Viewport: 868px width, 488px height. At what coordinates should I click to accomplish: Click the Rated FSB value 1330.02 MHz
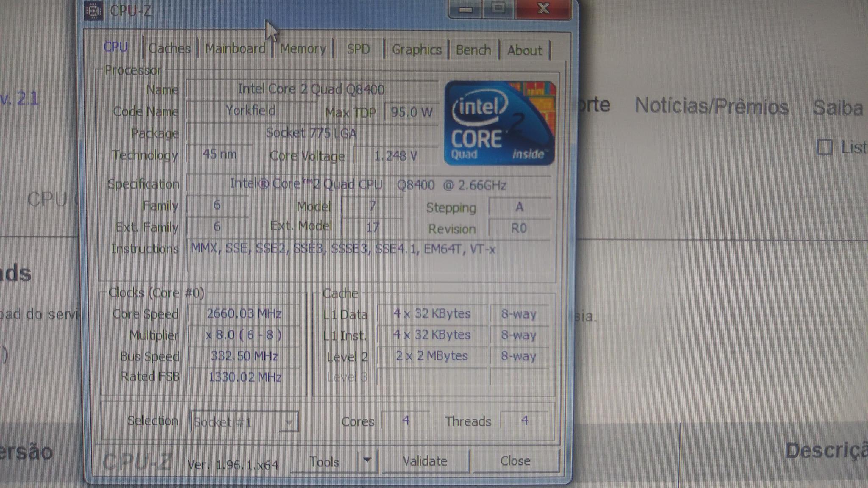(x=244, y=377)
